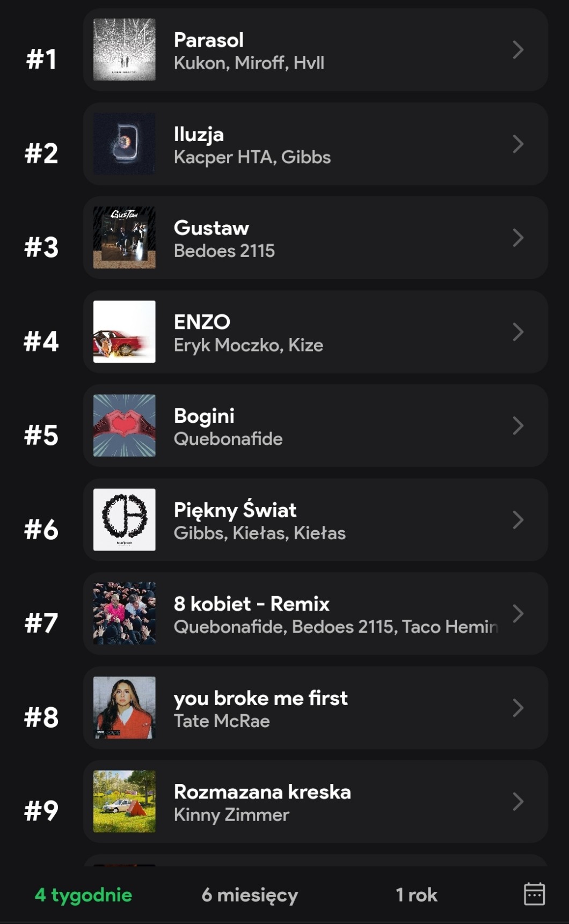569x924 pixels.
Task: Switch to the 6 miesięcy tab
Action: [250, 894]
